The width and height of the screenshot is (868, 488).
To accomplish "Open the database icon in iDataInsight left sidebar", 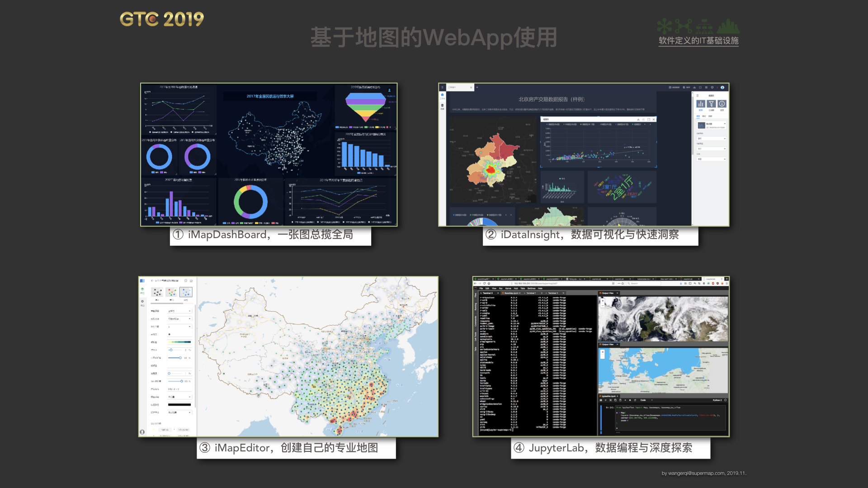I will (x=442, y=106).
